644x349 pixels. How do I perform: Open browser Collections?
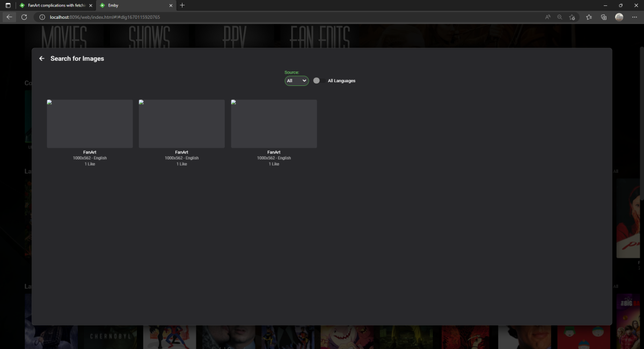pyautogui.click(x=604, y=17)
